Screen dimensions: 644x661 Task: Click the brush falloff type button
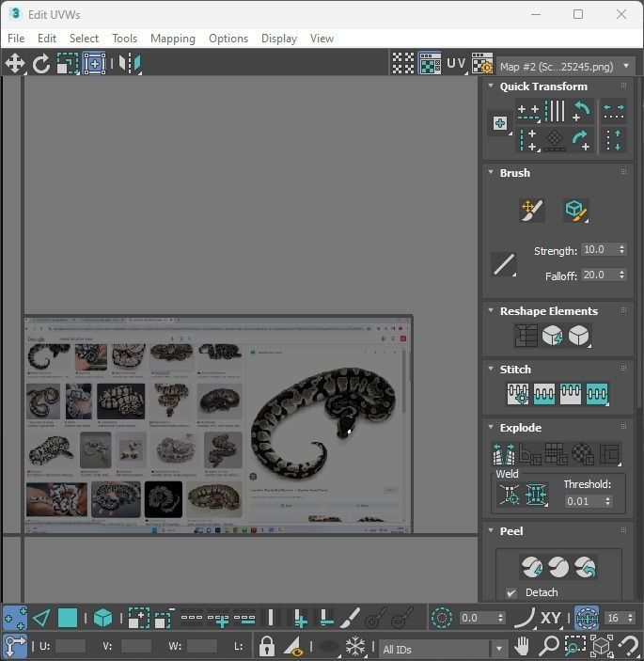(x=504, y=265)
